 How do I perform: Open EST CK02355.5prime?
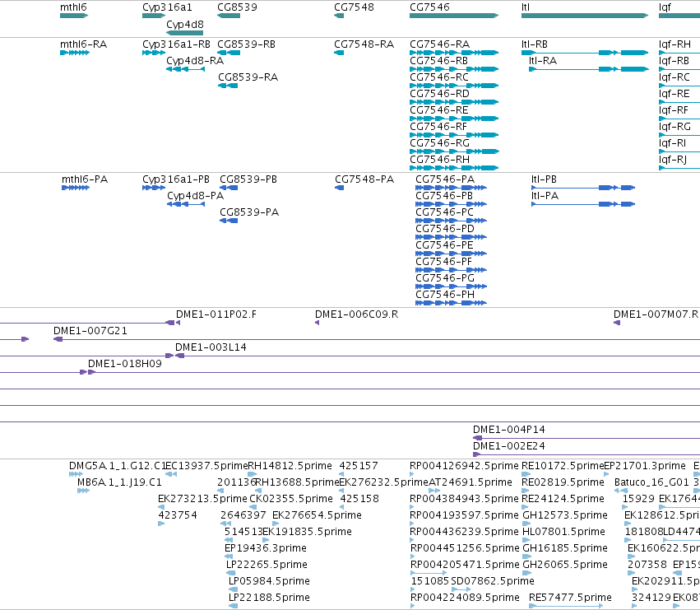291,499
